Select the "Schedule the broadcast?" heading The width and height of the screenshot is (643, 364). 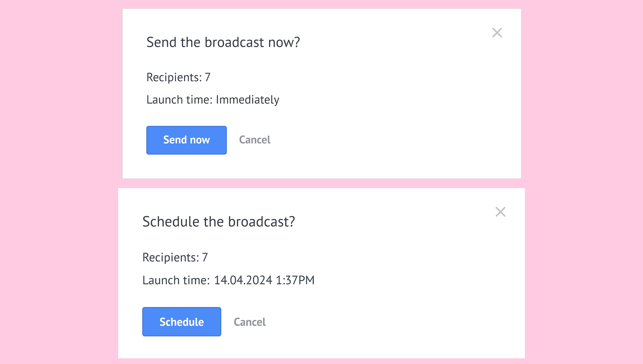click(219, 222)
